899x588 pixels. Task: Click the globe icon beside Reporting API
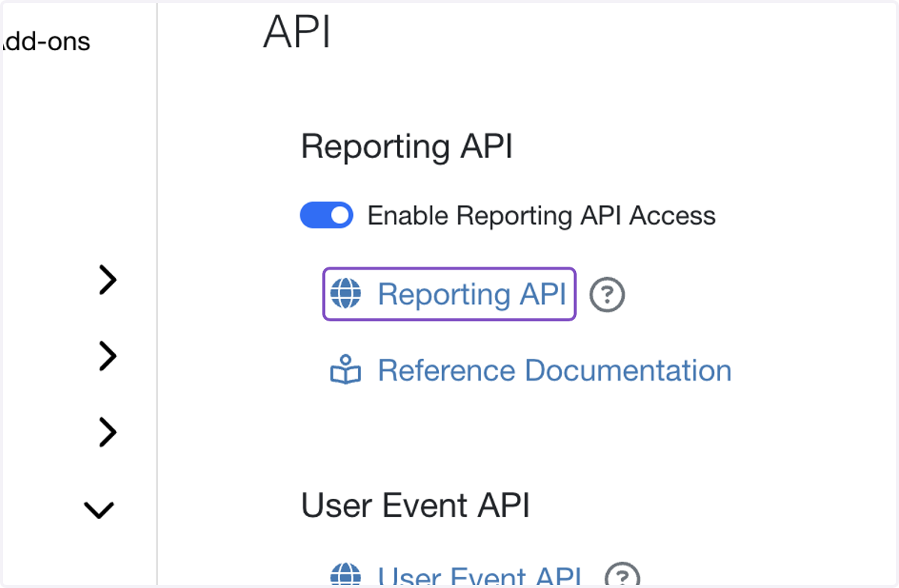pos(345,294)
